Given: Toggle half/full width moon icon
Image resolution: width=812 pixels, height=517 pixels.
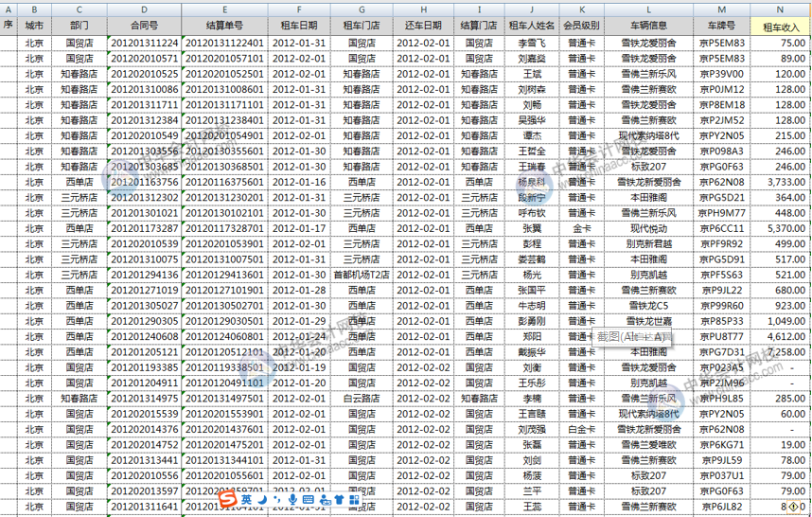Looking at the screenshot, I should 263,499.
